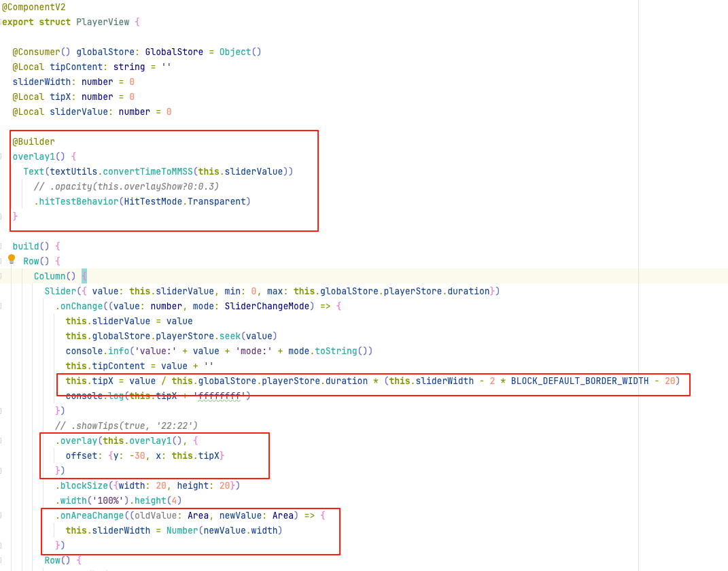Collapse the build() method fold marker
This screenshot has width=728, height=571.
(x=2, y=246)
